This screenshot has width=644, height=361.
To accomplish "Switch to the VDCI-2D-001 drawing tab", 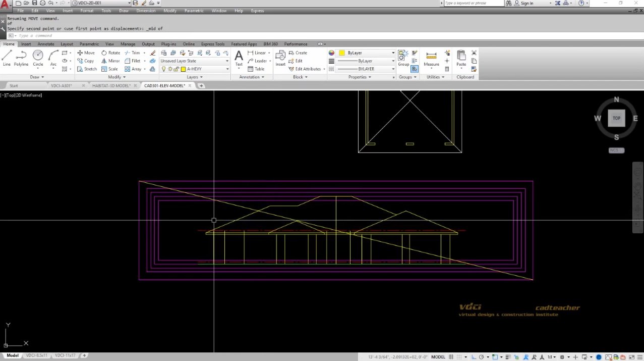I will pyautogui.click(x=90, y=3).
